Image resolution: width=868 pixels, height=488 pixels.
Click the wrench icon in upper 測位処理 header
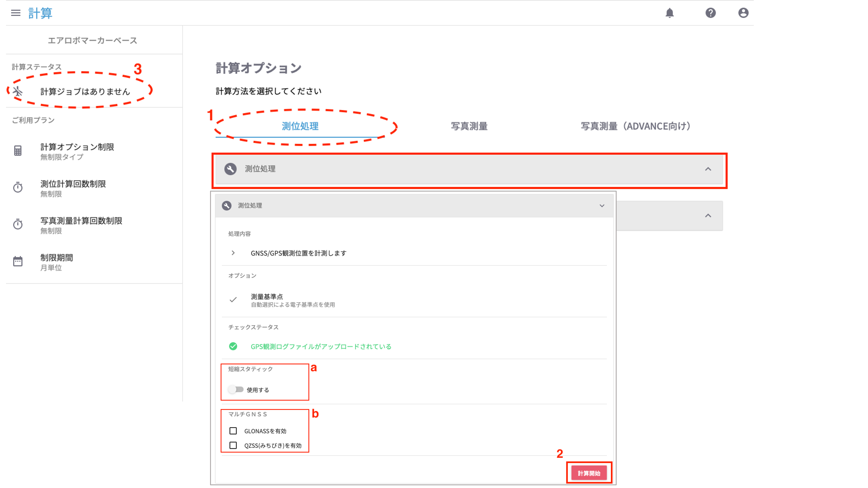click(231, 169)
